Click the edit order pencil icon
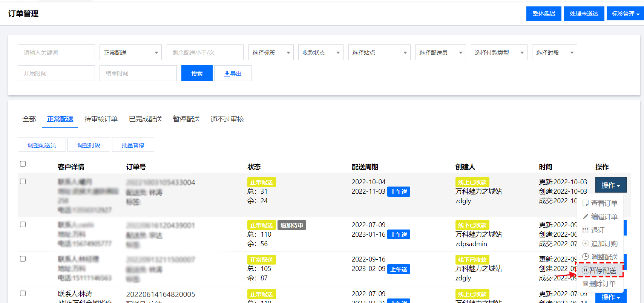 click(x=585, y=217)
